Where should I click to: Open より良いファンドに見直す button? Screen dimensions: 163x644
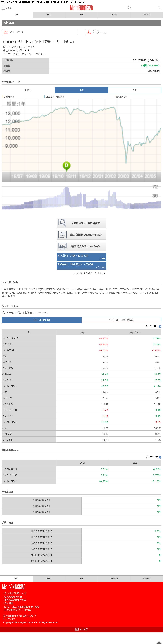tap(82, 223)
